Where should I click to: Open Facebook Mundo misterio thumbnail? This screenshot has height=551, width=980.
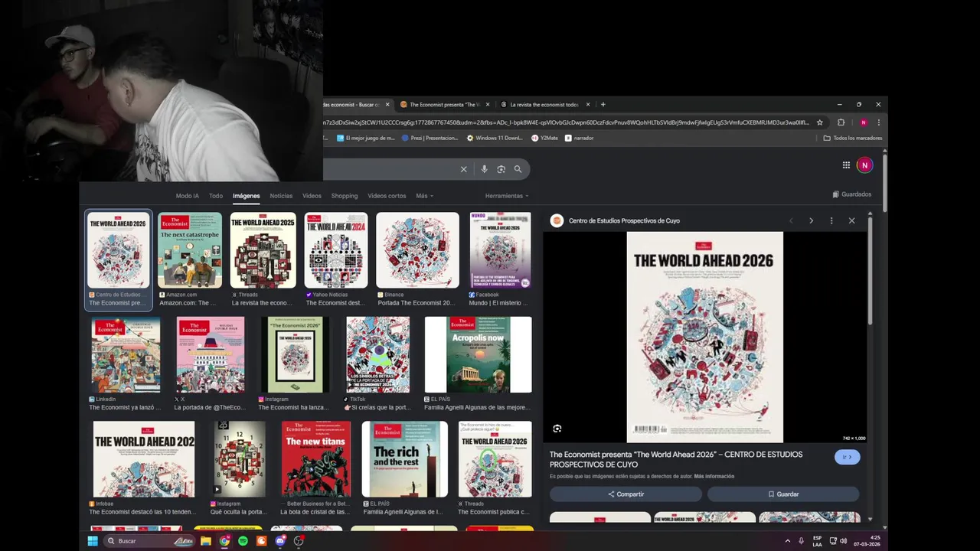pos(500,250)
